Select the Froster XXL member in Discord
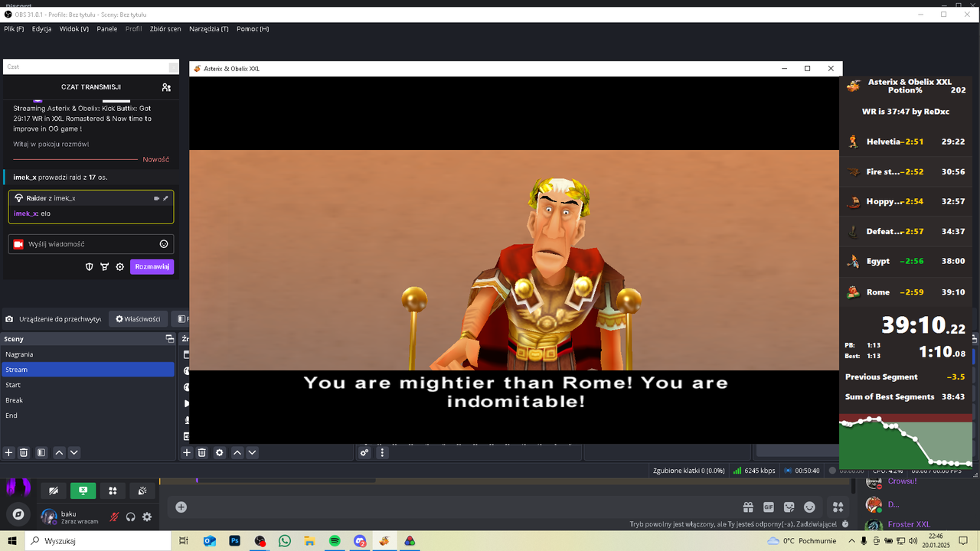Screen dimensions: 980x551 [x=909, y=525]
